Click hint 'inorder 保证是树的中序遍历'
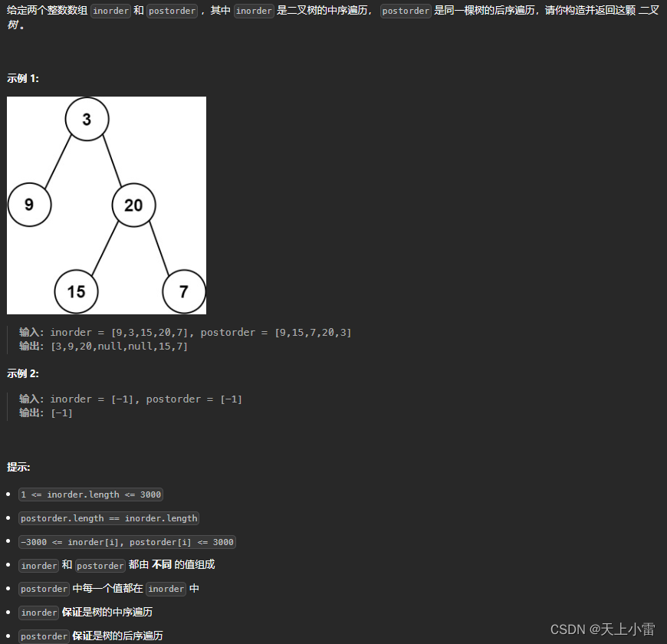 tap(86, 613)
